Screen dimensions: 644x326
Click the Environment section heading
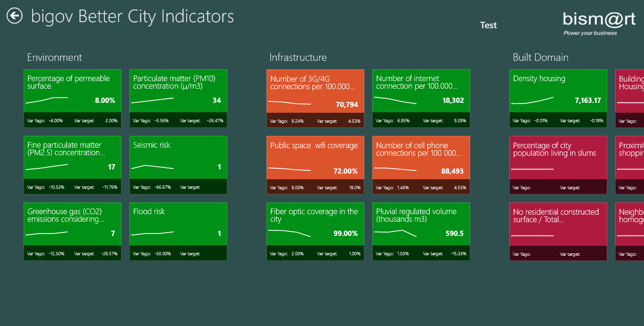point(54,58)
